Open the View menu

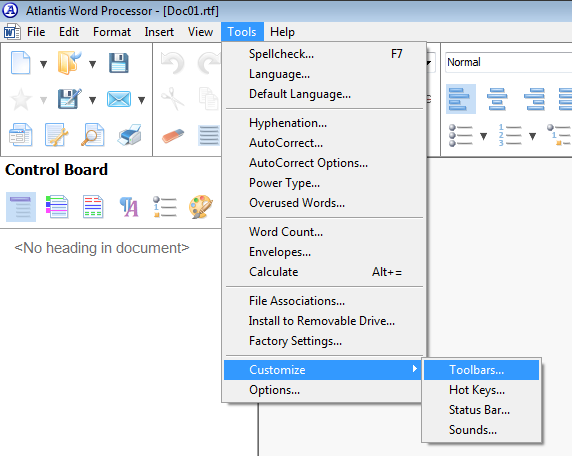click(200, 32)
